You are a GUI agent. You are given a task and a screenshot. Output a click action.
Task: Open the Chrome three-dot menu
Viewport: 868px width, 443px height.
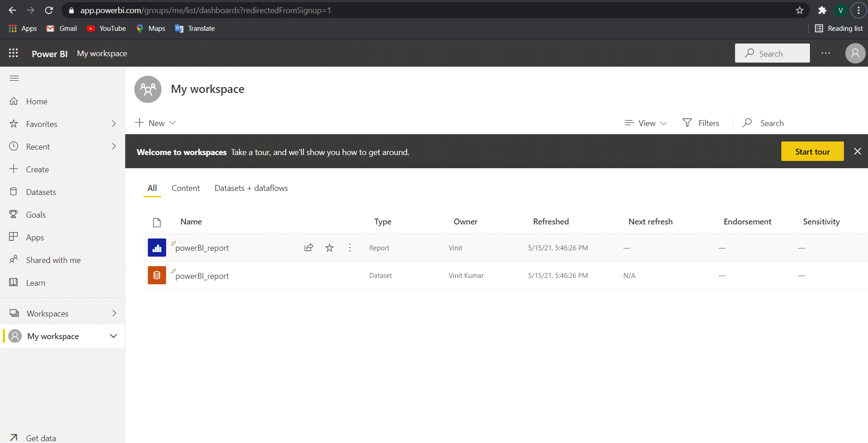pyautogui.click(x=858, y=10)
